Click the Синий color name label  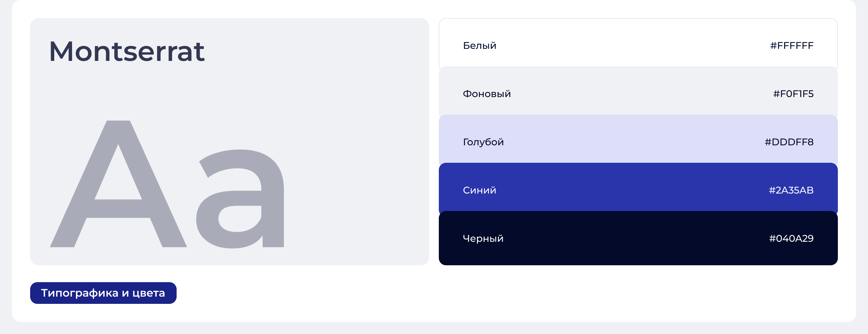[480, 190]
